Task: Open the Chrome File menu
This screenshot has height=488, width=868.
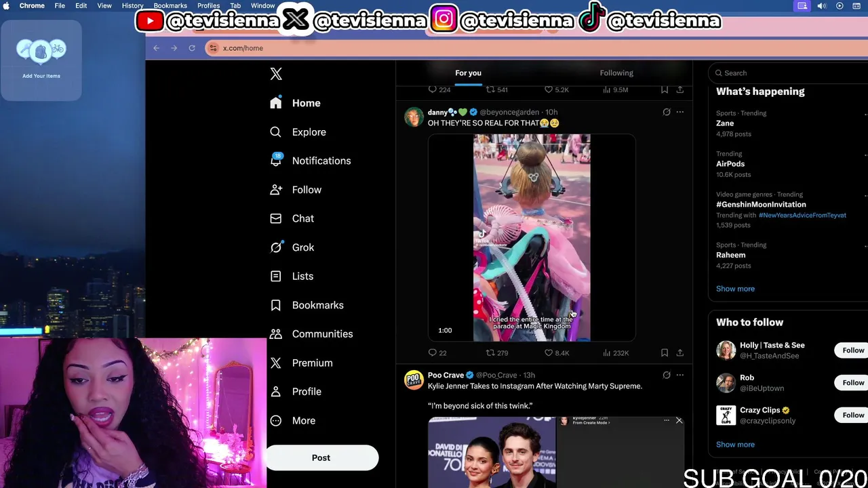Action: [x=60, y=5]
